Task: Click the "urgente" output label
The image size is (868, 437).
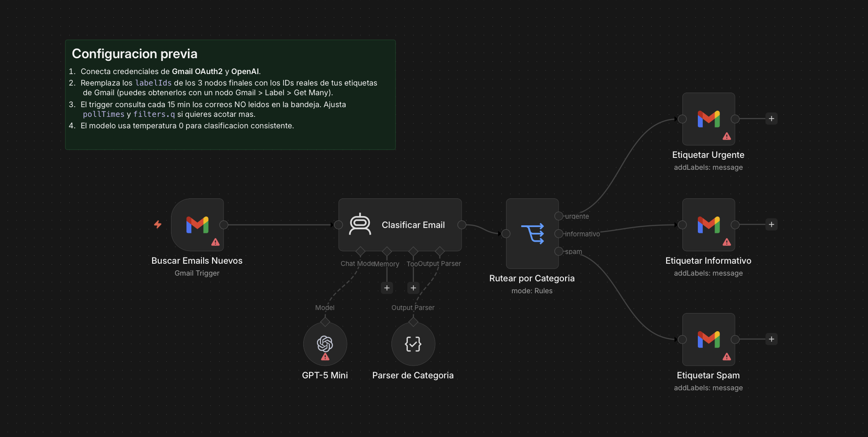Action: (x=577, y=216)
